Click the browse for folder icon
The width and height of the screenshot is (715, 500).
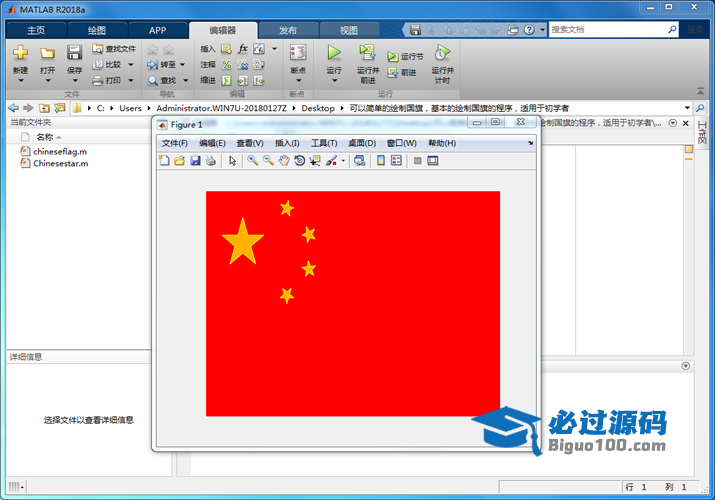pos(59,108)
